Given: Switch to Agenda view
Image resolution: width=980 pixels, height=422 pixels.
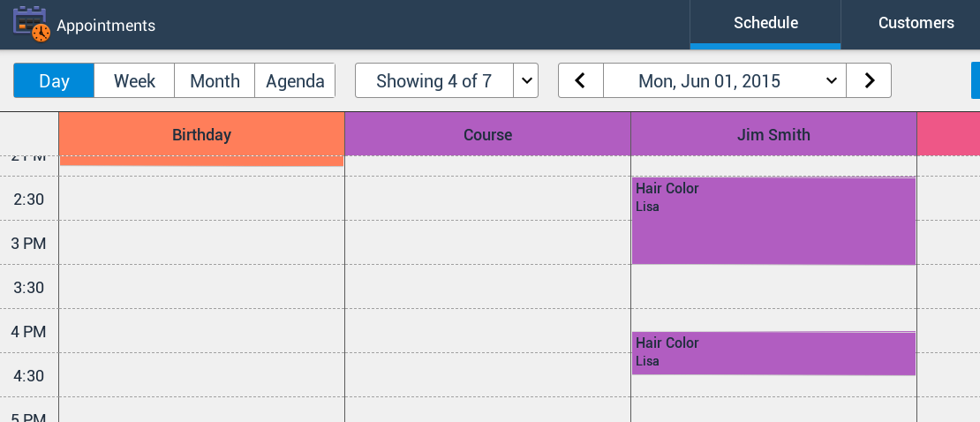Looking at the screenshot, I should click(295, 80).
